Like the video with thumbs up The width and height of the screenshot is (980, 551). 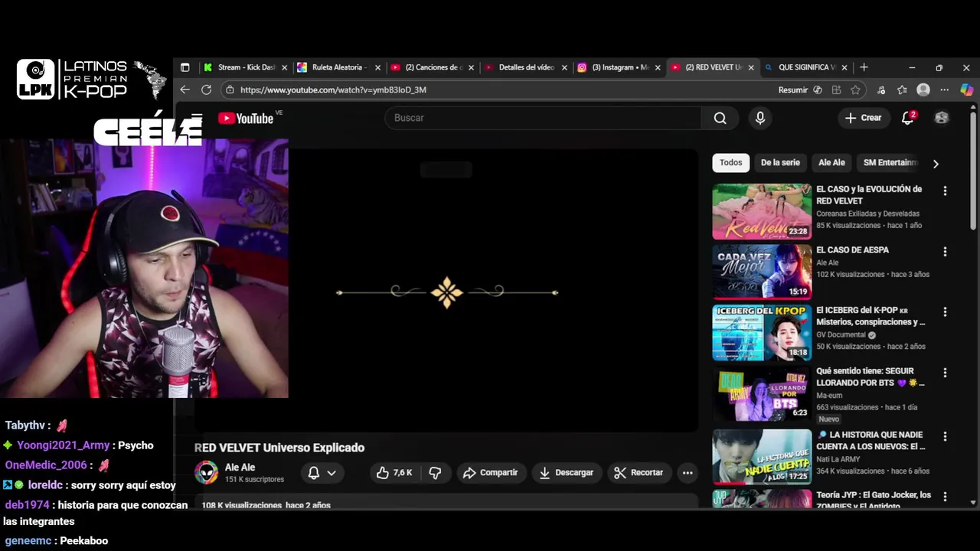[394, 473]
